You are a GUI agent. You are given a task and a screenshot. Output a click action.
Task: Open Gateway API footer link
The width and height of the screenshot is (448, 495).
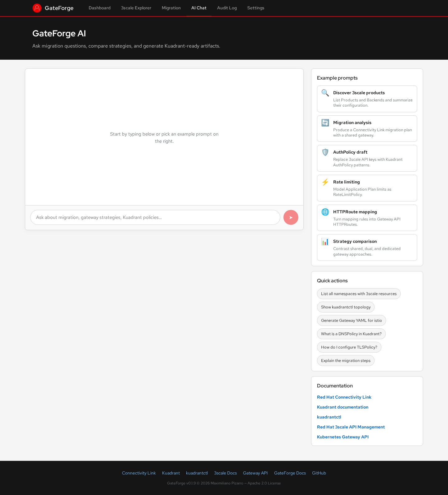click(255, 473)
